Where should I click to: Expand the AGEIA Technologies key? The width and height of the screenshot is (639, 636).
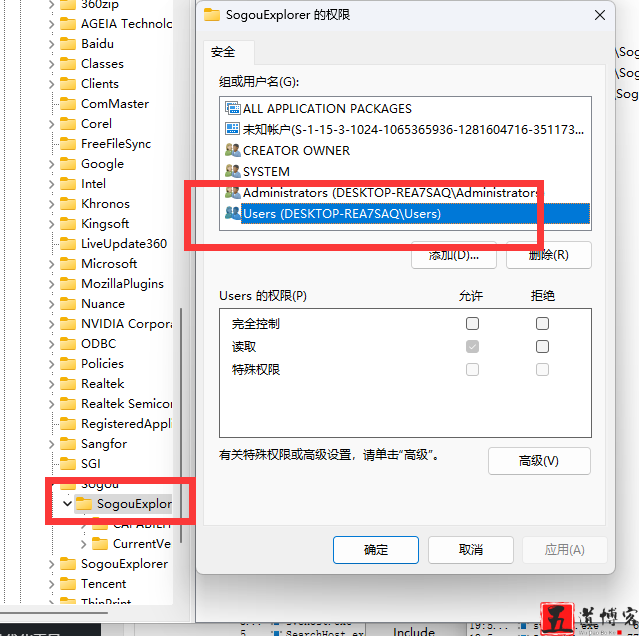tap(51, 24)
